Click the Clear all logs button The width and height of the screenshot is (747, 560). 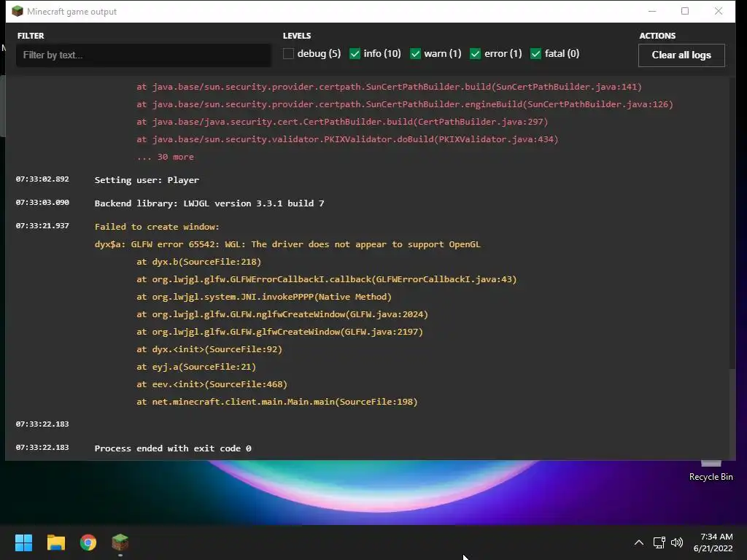[x=681, y=55]
